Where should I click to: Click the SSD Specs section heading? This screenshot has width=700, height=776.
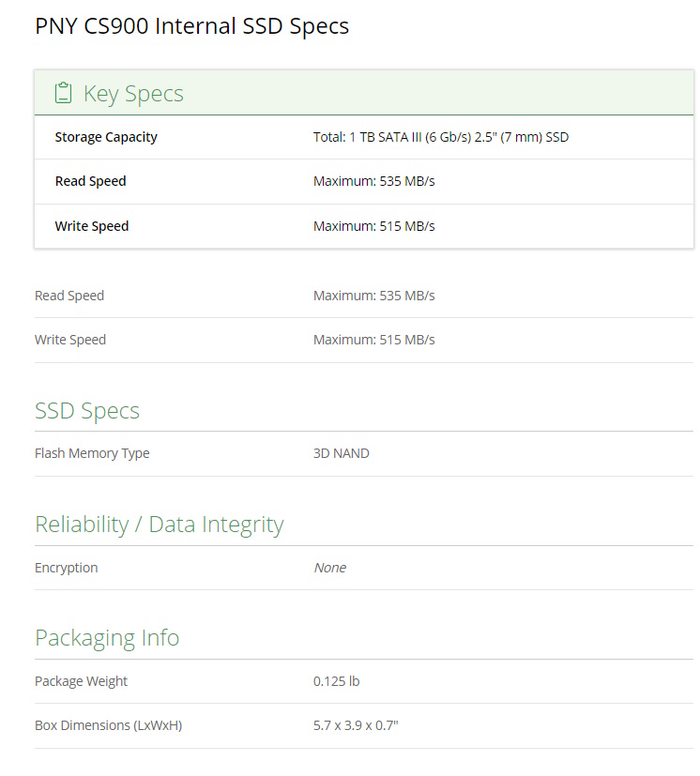[x=87, y=411]
